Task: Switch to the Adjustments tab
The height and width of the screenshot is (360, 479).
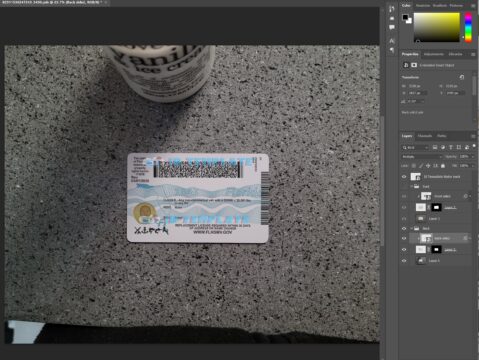Action: pyautogui.click(x=434, y=54)
